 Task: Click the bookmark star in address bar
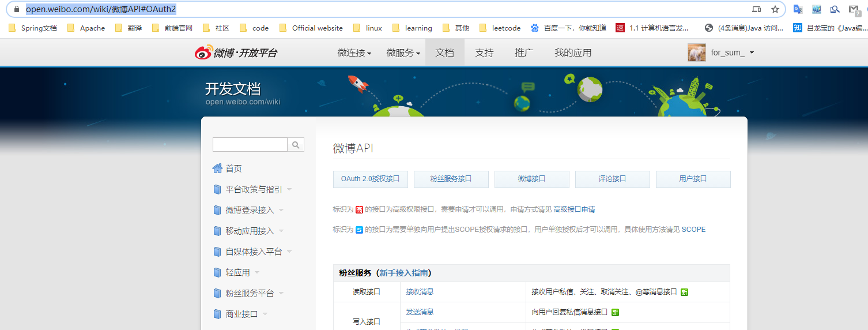[x=775, y=9]
